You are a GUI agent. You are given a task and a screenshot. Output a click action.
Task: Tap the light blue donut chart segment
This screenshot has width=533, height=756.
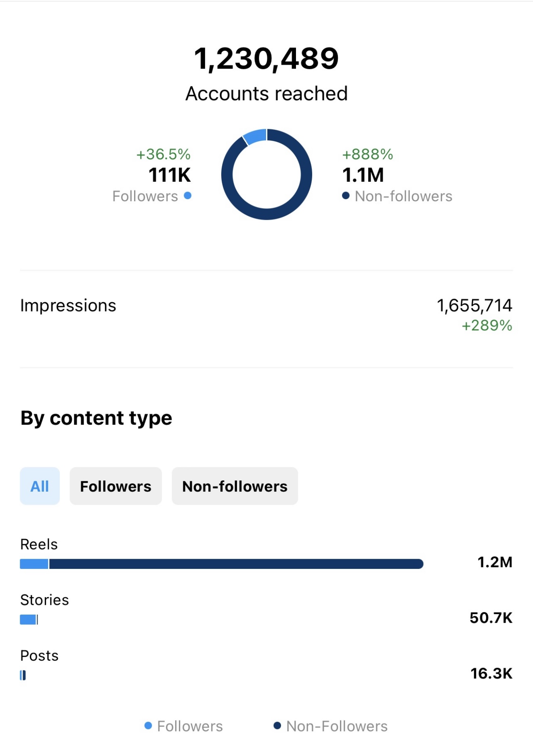pyautogui.click(x=255, y=136)
